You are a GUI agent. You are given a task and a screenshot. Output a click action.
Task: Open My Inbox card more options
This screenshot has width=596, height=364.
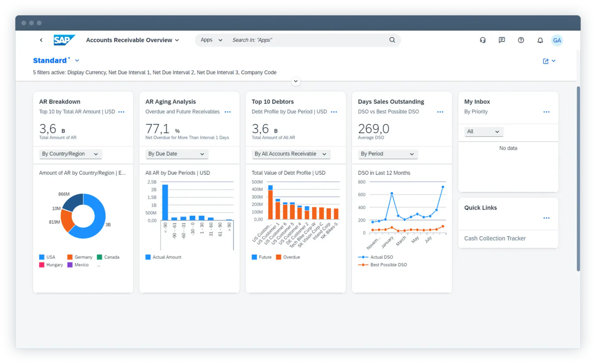coord(547,112)
